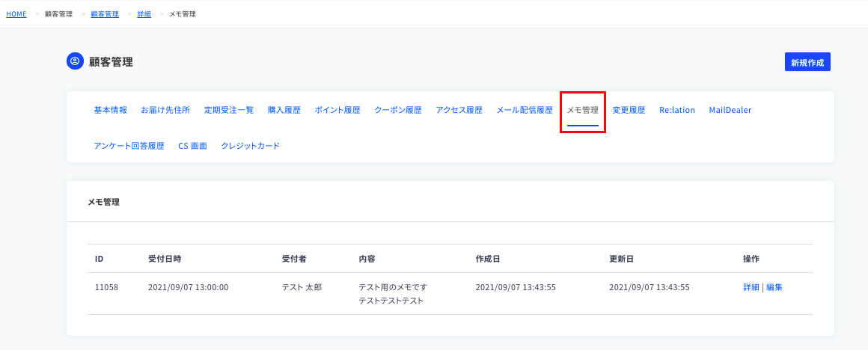Open the ポイント履歴 tab
The height and width of the screenshot is (350, 868).
(x=337, y=110)
